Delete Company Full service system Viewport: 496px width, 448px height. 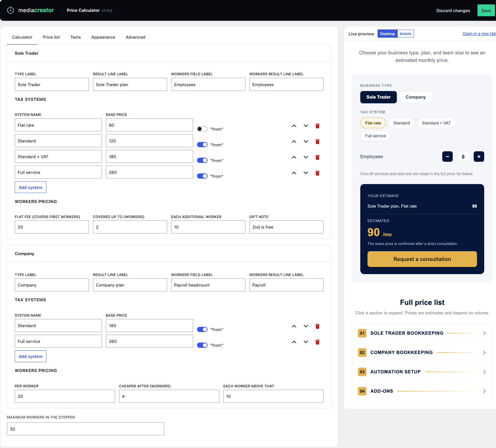click(317, 342)
